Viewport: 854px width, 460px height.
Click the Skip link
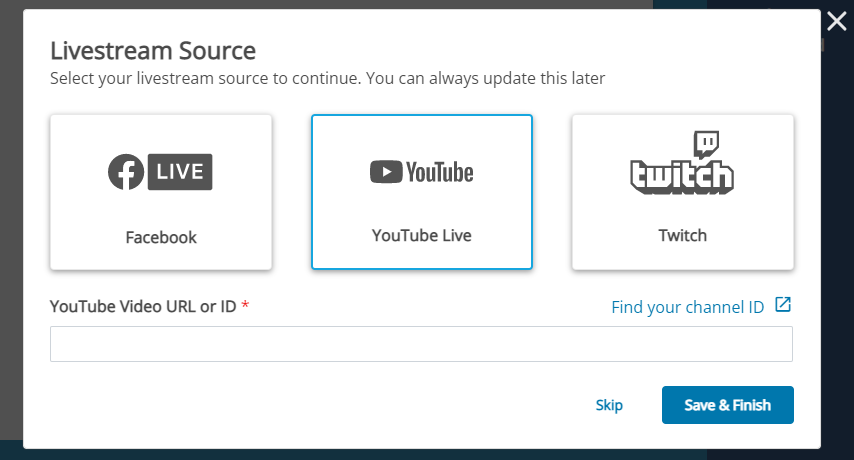click(609, 405)
